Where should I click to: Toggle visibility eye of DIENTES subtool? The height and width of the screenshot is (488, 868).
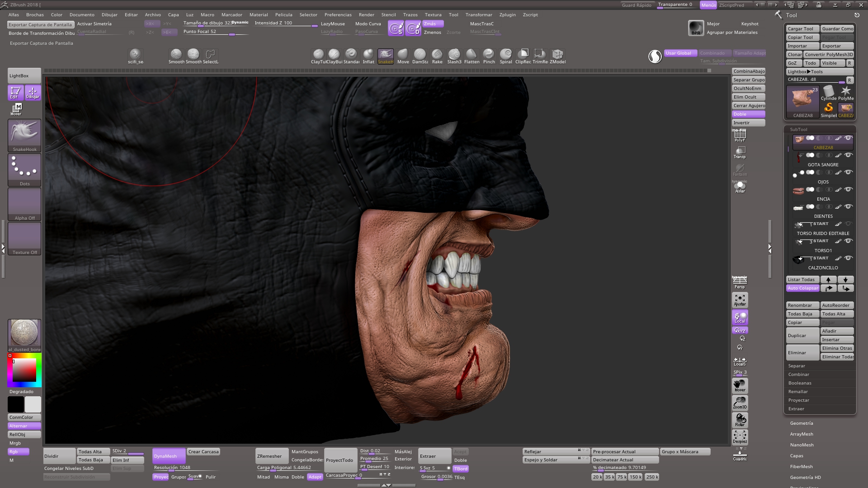point(849,206)
